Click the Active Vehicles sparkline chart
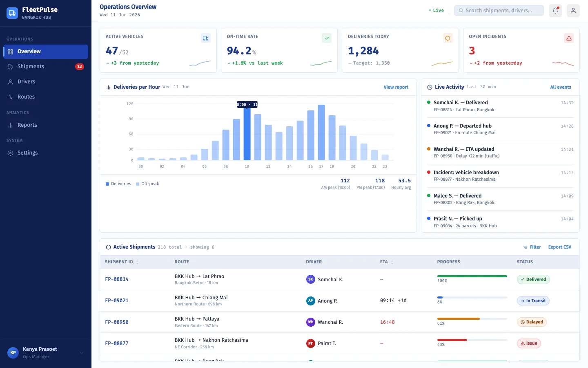 (200, 63)
